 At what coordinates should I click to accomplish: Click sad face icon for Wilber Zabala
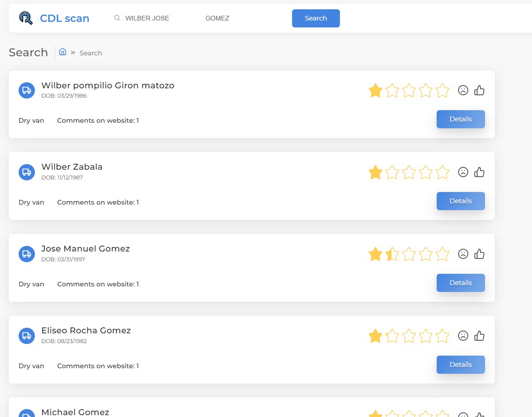463,172
